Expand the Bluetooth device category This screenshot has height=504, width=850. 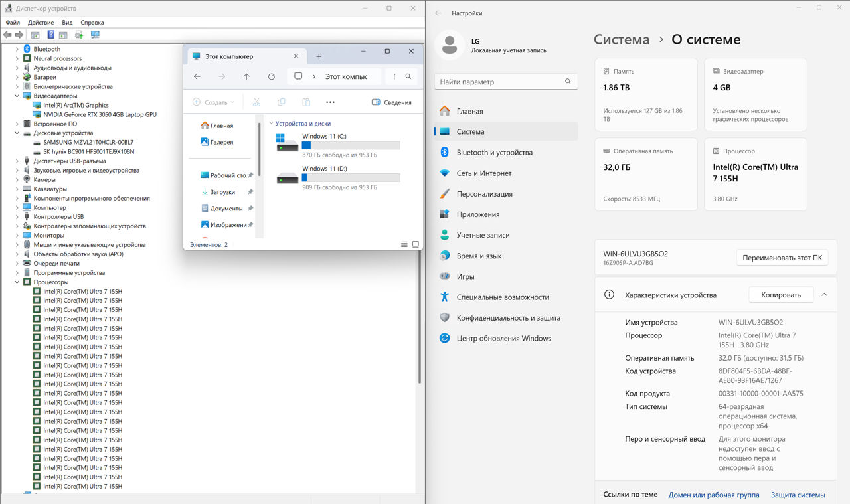[17, 49]
